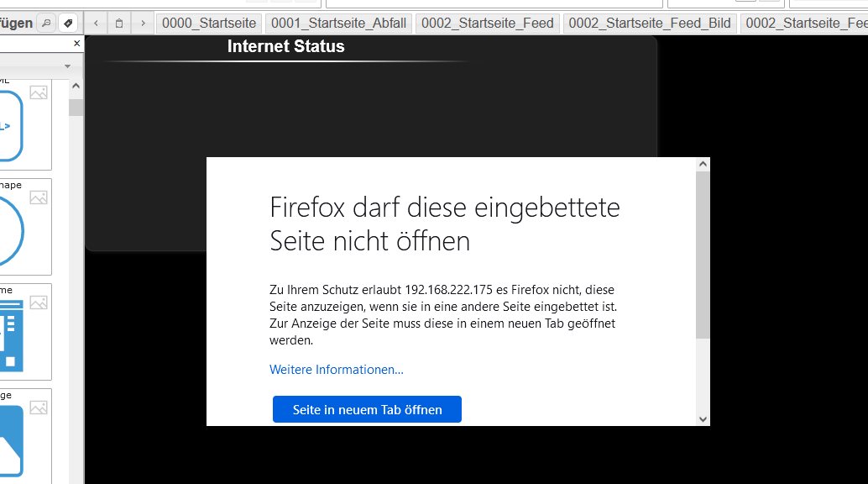868x484 pixels.
Task: Open the 0002_Startseite_Feed tab
Action: pyautogui.click(x=487, y=24)
